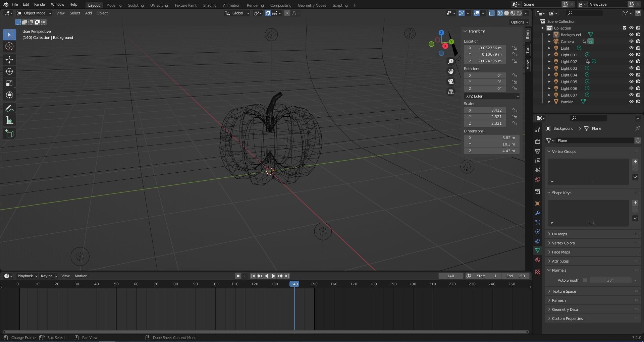Toggle the snapping magnet
Viewport: 644px width, 342px height.
click(x=268, y=13)
